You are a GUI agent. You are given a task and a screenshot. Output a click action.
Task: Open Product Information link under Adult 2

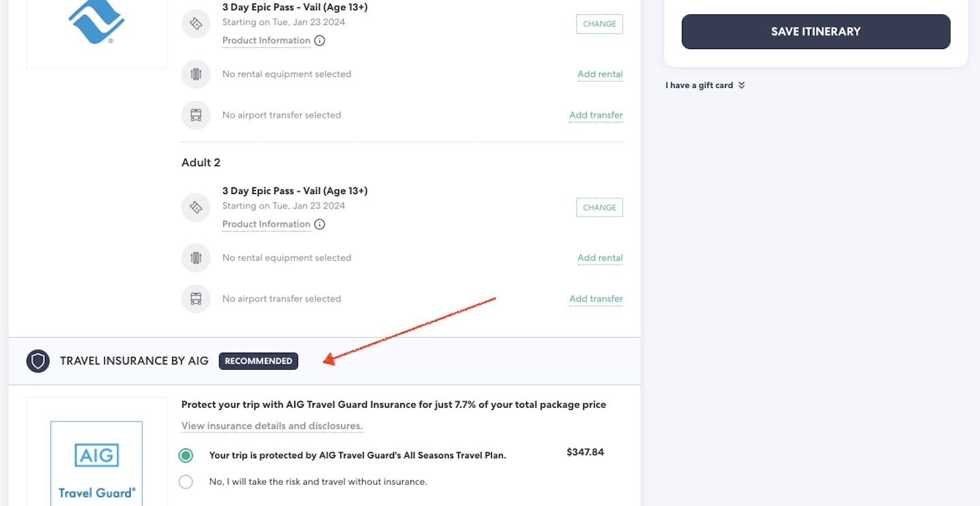click(x=266, y=224)
